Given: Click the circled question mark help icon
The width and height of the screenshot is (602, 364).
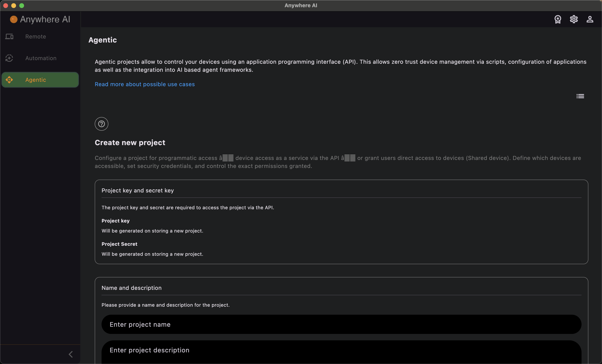Looking at the screenshot, I should (x=101, y=124).
